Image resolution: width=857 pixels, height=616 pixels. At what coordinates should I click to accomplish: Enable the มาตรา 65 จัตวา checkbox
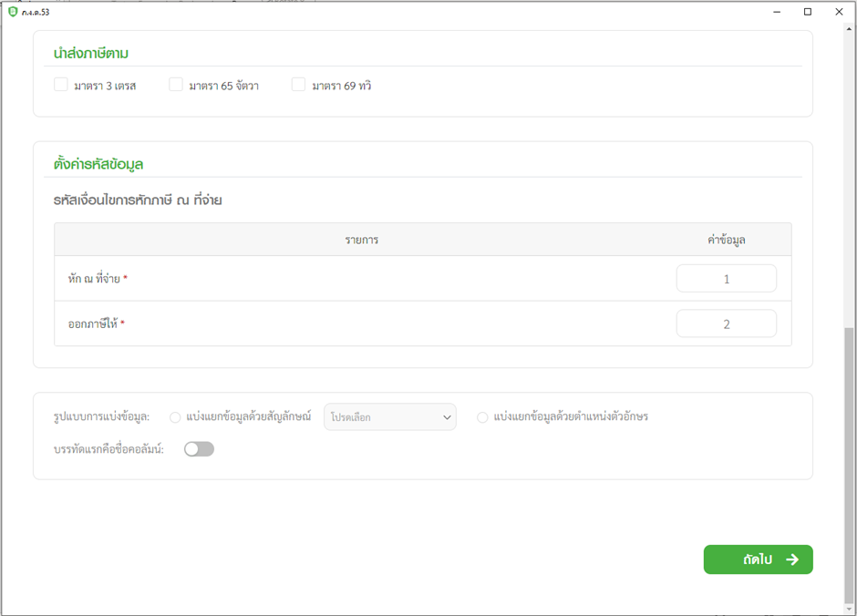176,85
